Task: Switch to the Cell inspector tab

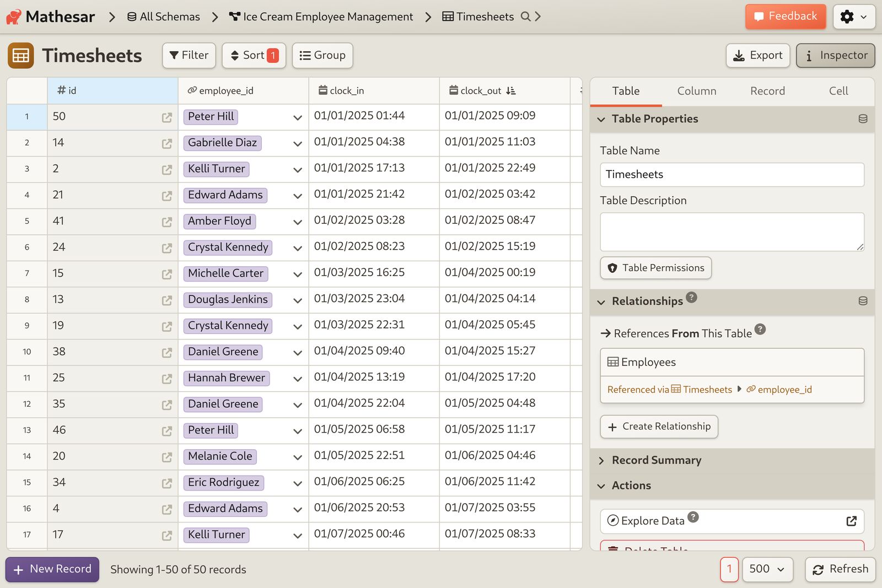Action: (838, 91)
